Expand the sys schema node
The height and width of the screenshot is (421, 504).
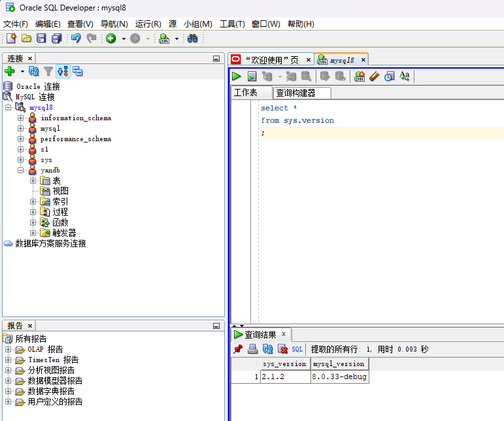(20, 160)
